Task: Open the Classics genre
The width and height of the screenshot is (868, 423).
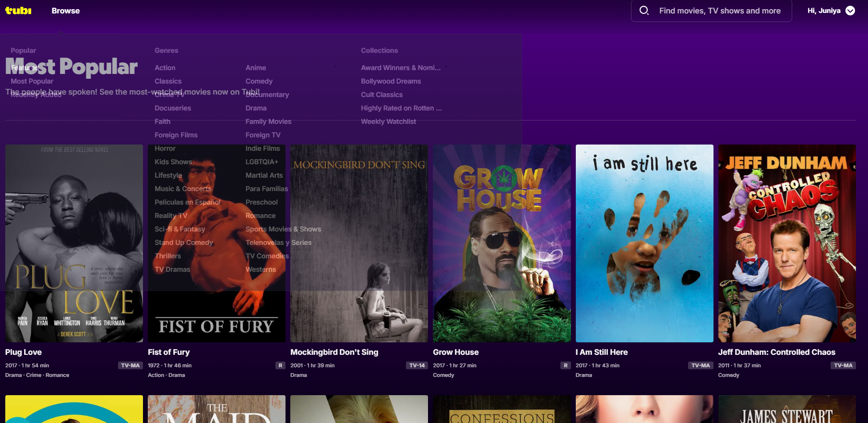Action: pos(168,81)
